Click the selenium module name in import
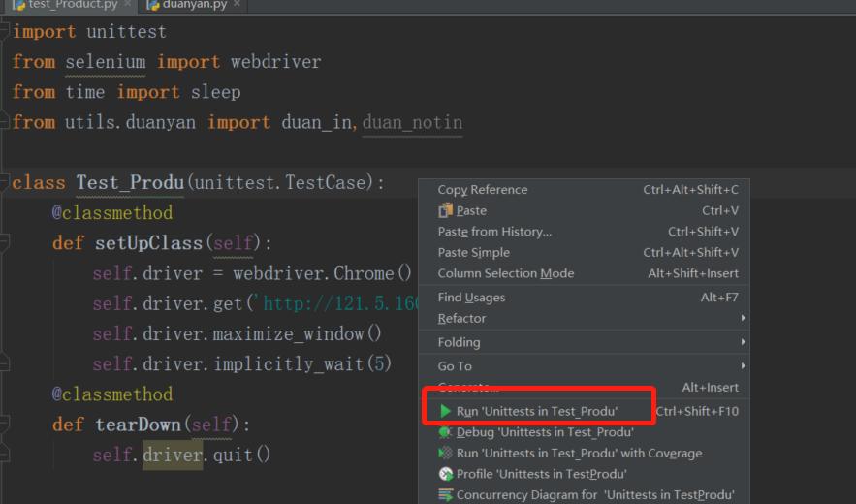856x504 pixels. click(106, 62)
